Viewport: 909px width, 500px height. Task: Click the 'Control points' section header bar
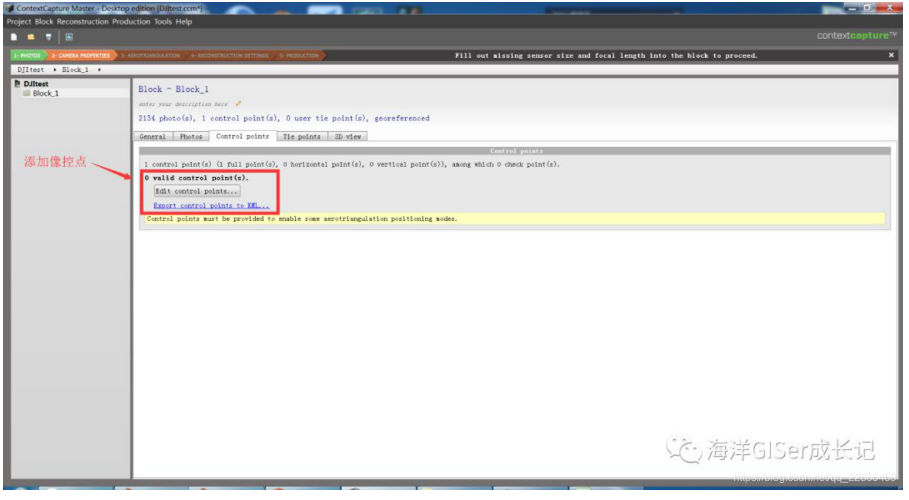[x=515, y=151]
